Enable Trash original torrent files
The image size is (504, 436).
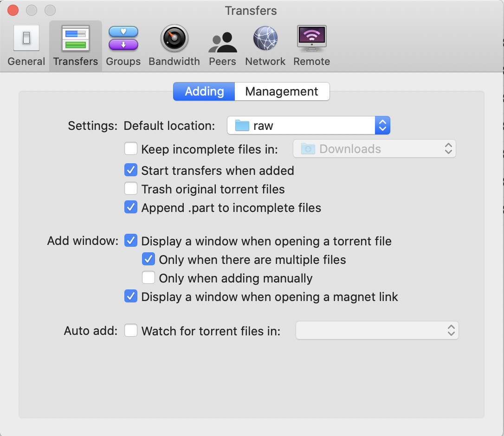pos(131,189)
